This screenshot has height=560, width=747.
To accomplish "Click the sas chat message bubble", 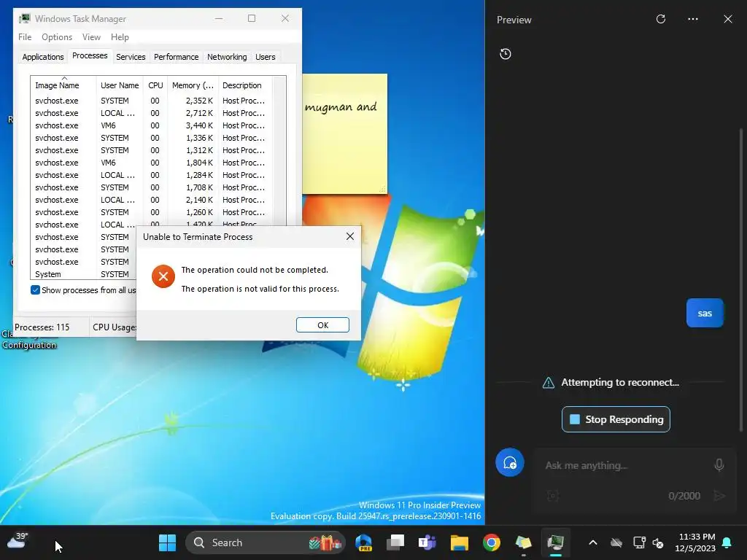I will (x=705, y=313).
